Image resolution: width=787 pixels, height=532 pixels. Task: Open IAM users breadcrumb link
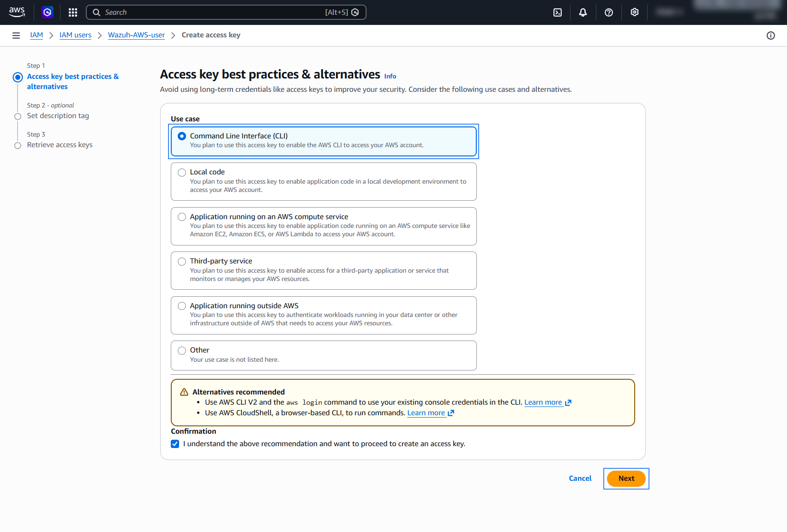tap(75, 35)
